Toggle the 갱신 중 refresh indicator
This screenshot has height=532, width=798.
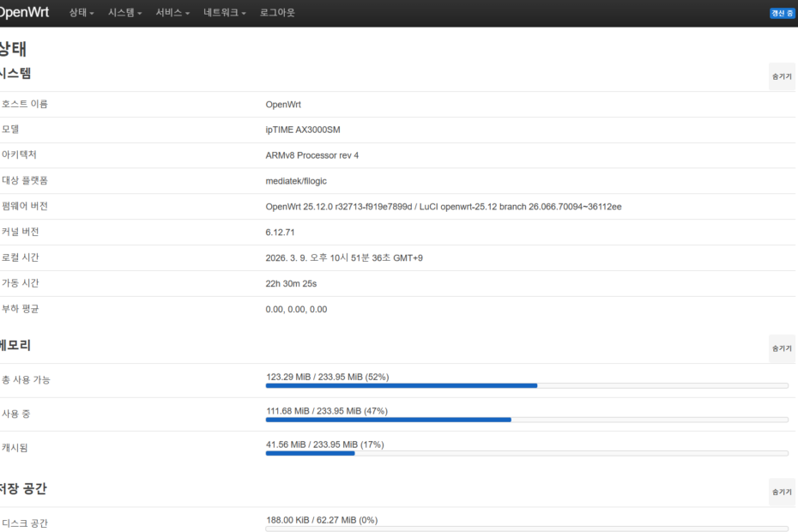782,14
